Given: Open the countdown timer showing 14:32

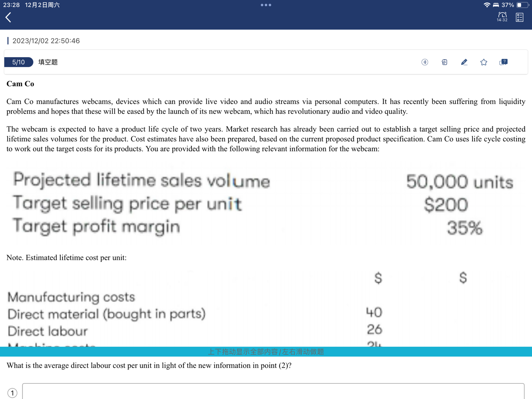Looking at the screenshot, I should 502,17.
